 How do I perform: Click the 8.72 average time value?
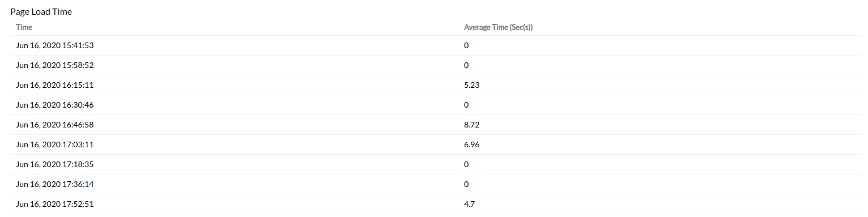pos(472,125)
